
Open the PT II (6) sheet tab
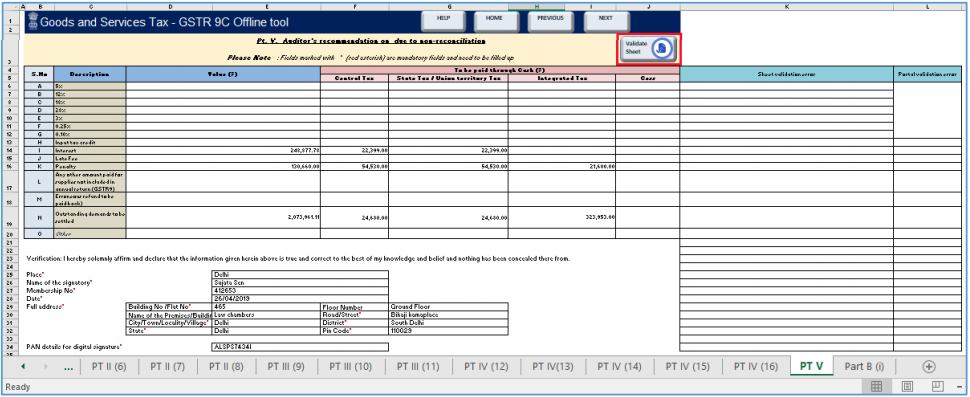[109, 366]
